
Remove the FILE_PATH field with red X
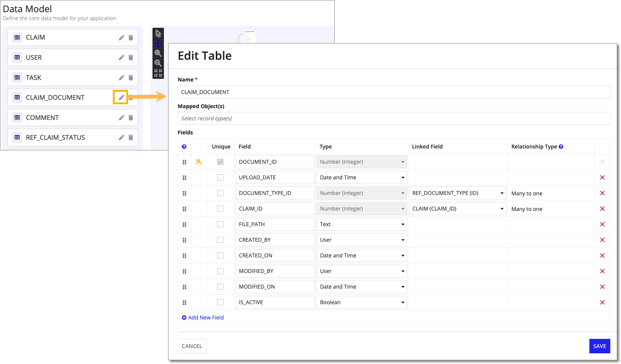pos(602,224)
